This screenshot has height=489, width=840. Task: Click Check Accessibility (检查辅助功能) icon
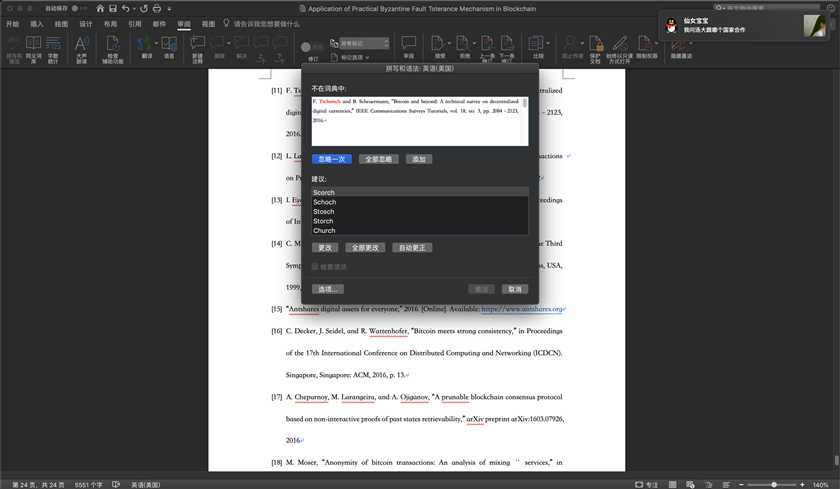point(112,49)
